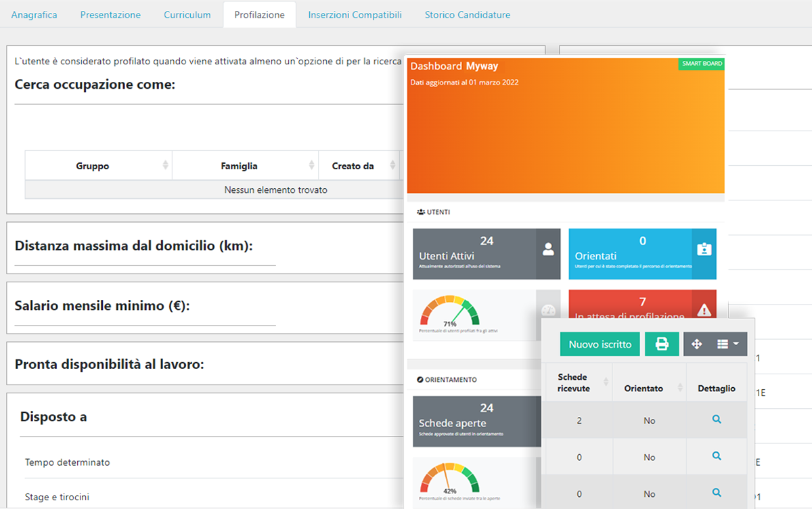Image resolution: width=812 pixels, height=509 pixels.
Task: Click the move arrows icon
Action: coord(696,344)
